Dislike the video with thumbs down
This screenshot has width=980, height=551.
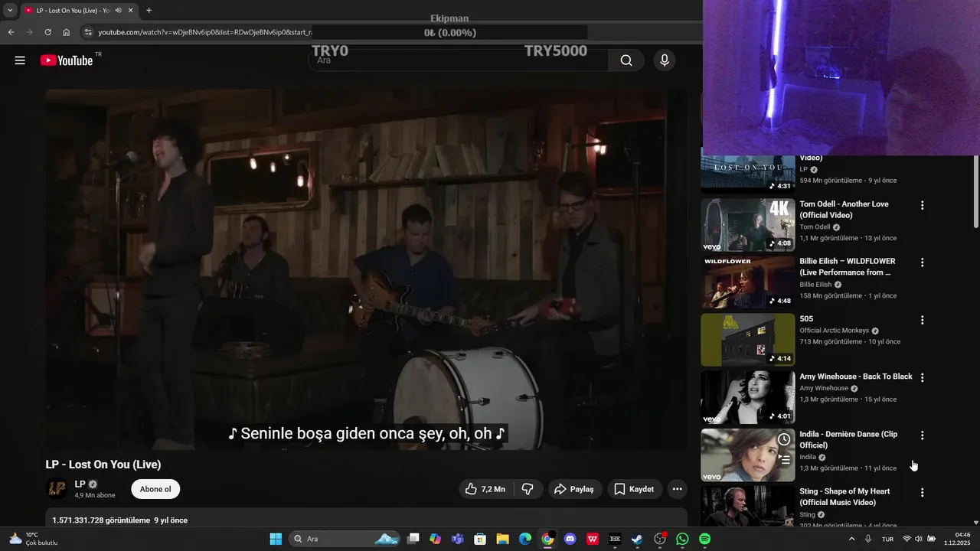(x=528, y=489)
